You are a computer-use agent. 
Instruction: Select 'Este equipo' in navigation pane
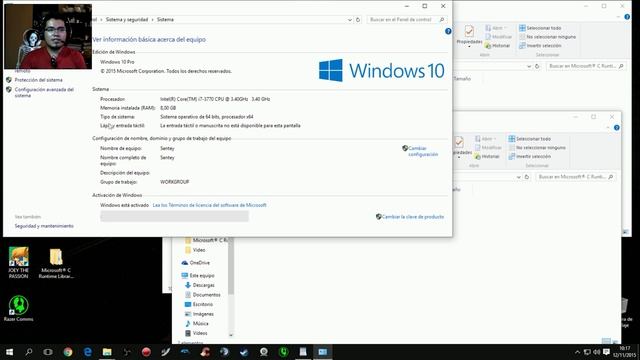point(198,276)
